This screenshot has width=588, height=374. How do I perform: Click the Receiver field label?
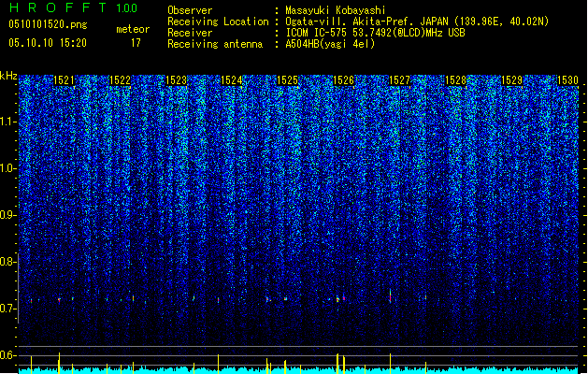point(190,33)
